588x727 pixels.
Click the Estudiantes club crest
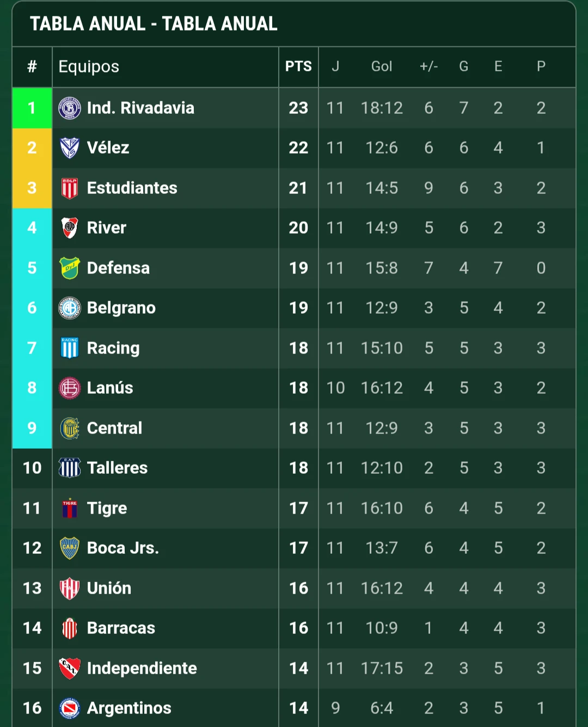point(69,188)
